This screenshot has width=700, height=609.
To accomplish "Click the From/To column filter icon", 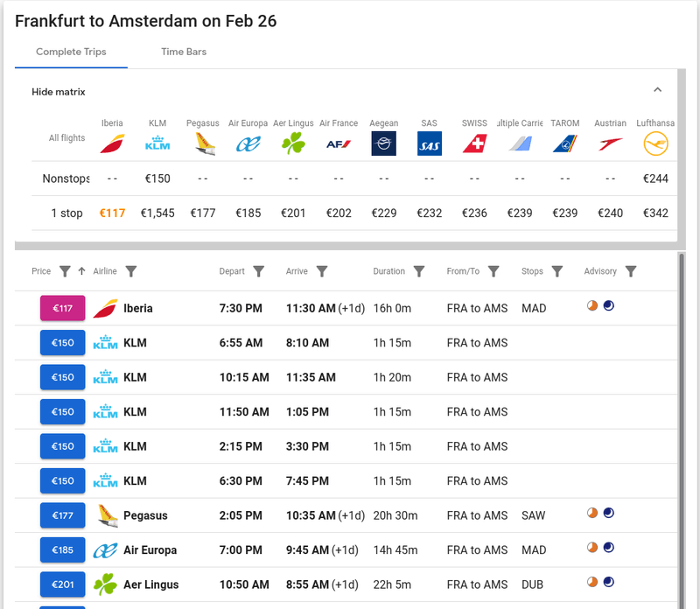I will (493, 271).
